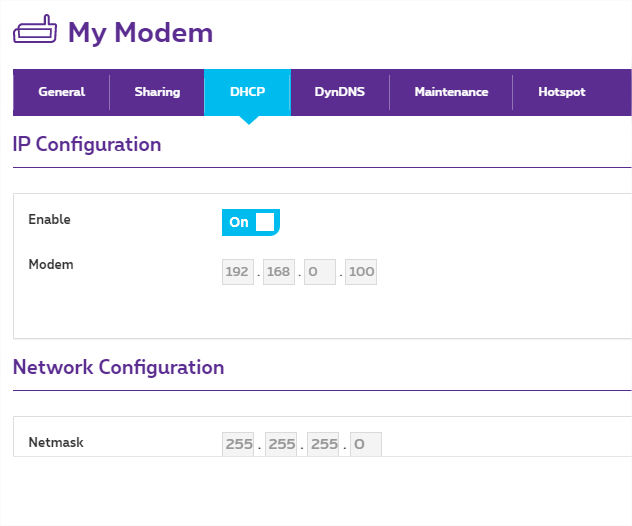Viewport: 632px width, 526px height.
Task: Toggle the Enable switch off
Action: pyautogui.click(x=251, y=222)
